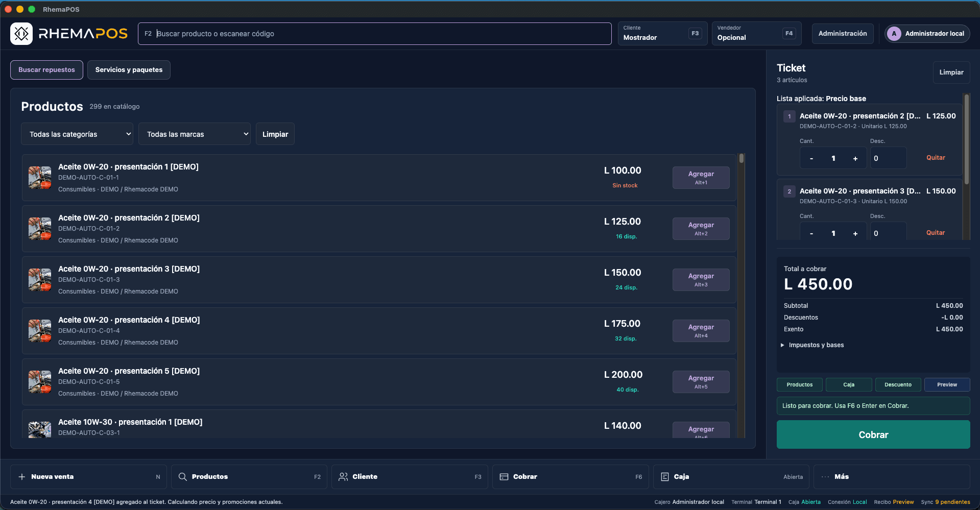The height and width of the screenshot is (510, 980).
Task: Select the Descuento tab in ticket panel
Action: (898, 385)
